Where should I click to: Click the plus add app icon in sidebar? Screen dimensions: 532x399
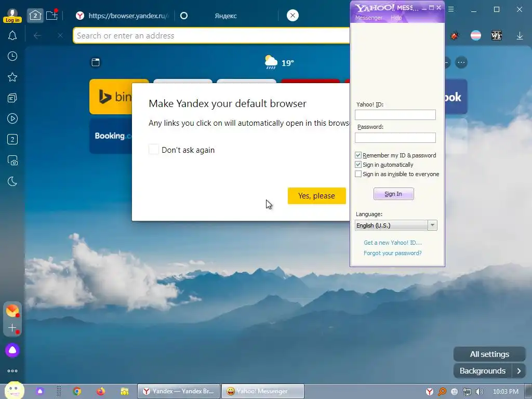coord(12,328)
